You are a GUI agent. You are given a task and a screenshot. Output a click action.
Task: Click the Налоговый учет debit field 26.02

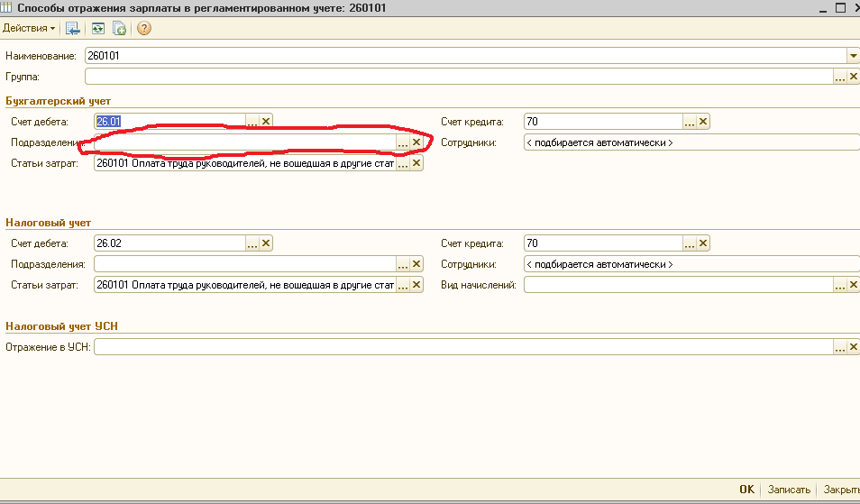170,243
